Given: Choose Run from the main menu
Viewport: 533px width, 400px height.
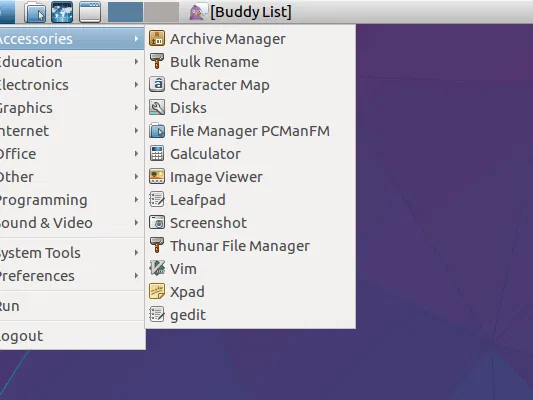Looking at the screenshot, I should pyautogui.click(x=72, y=306).
